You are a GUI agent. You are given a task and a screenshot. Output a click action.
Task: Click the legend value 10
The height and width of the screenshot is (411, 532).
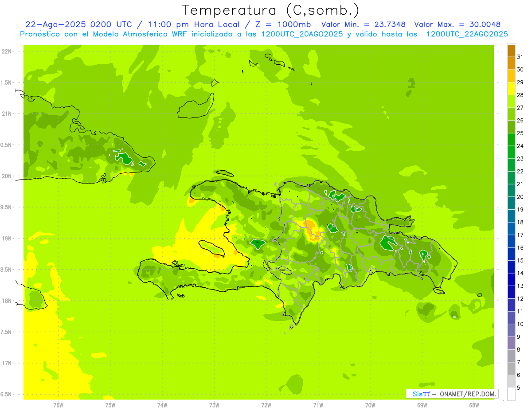click(x=520, y=324)
